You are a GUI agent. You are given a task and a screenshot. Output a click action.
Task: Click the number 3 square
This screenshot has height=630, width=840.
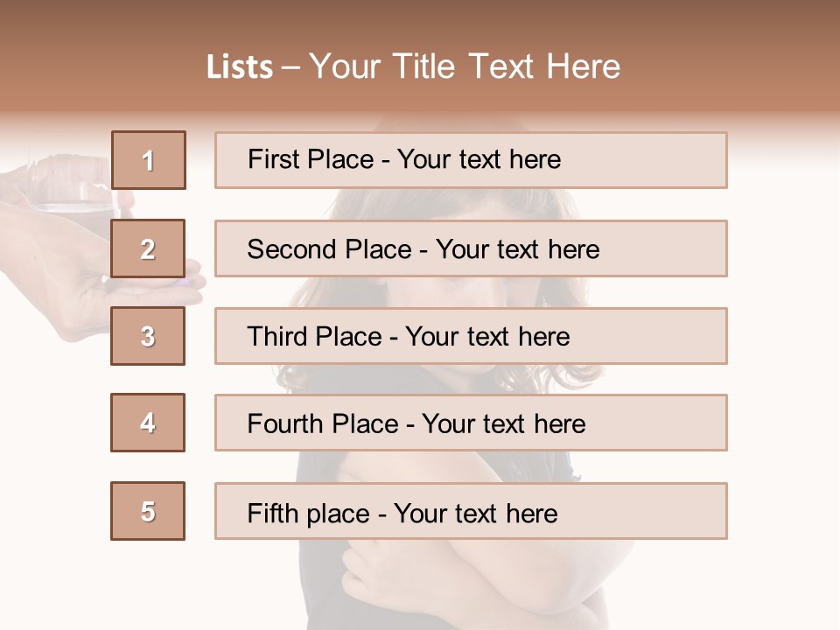click(x=148, y=336)
